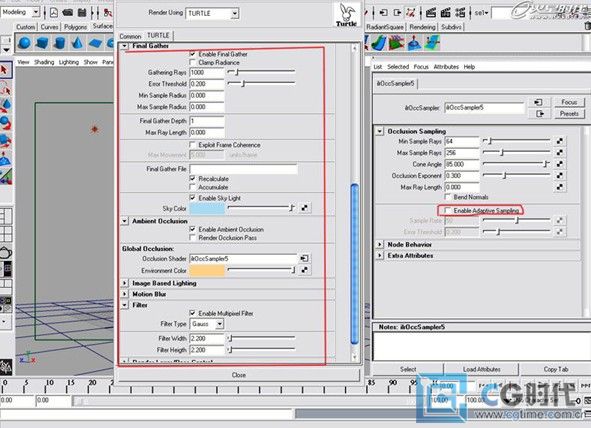Toggle Render Occlusion Pass checkbox

(x=192, y=238)
